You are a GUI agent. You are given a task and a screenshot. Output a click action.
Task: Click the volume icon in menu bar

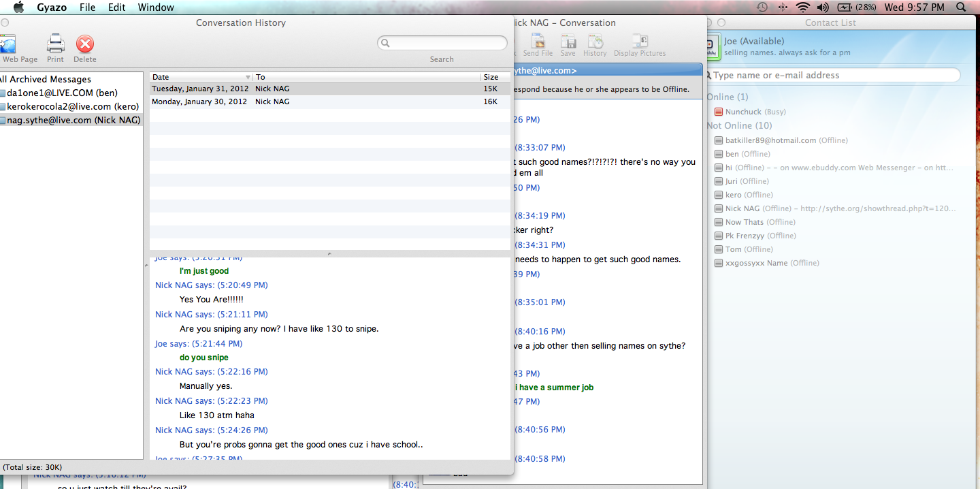(x=823, y=7)
